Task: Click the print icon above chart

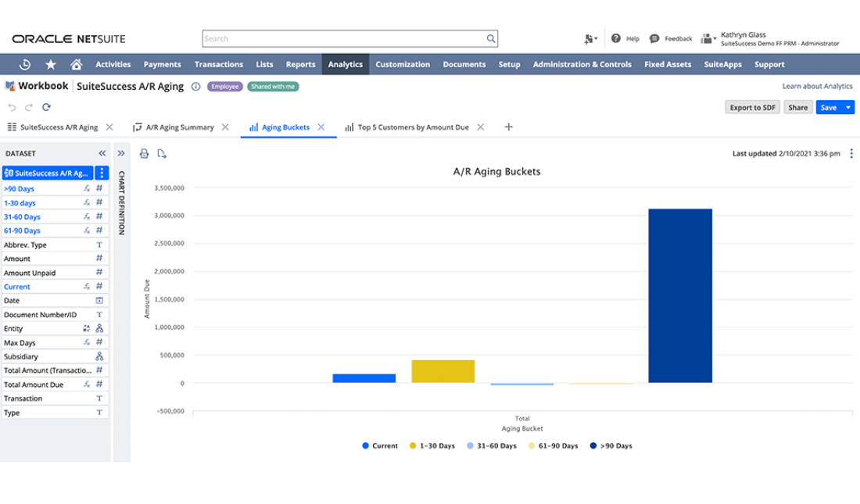Action: (x=144, y=154)
